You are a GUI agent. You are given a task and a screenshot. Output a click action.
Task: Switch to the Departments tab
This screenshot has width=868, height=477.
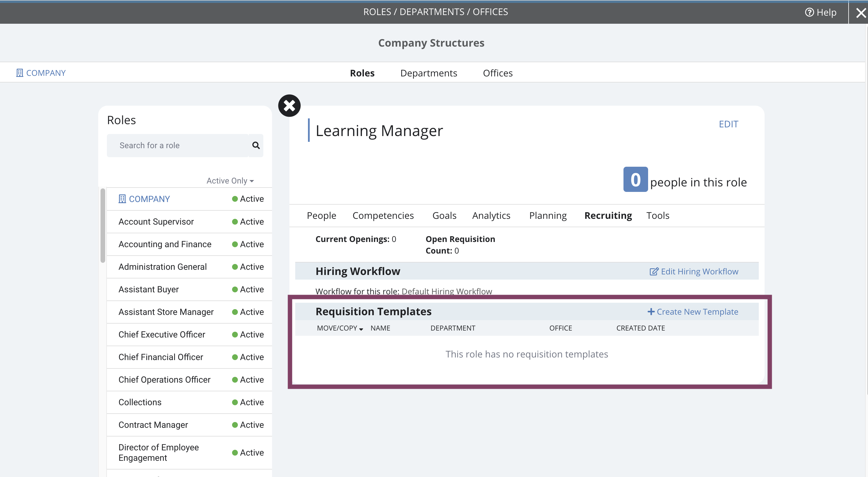[428, 73]
